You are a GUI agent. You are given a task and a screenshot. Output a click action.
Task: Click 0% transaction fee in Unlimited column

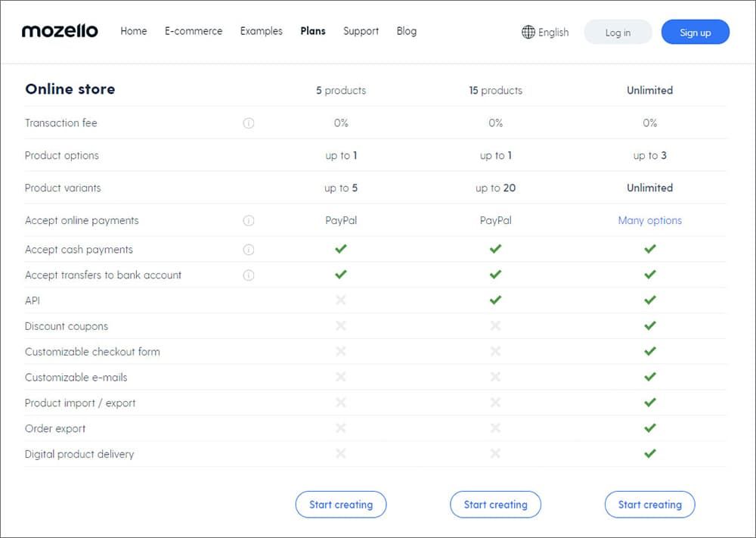650,123
